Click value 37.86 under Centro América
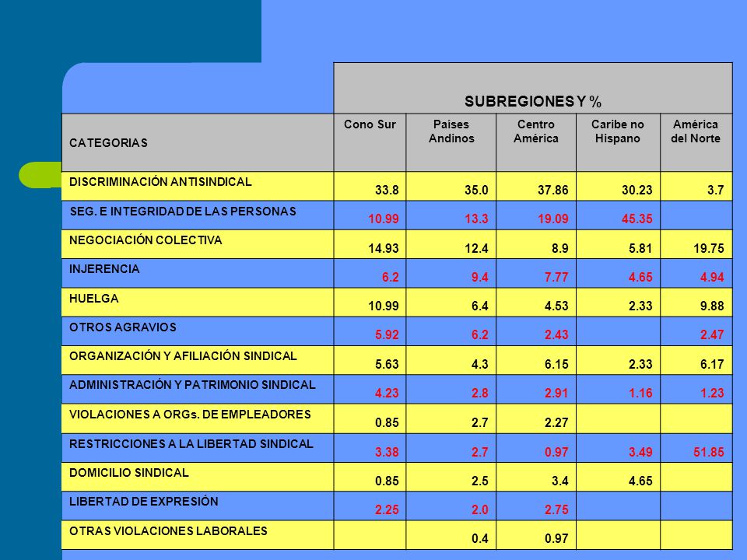Image resolution: width=747 pixels, height=560 pixels. pos(552,190)
